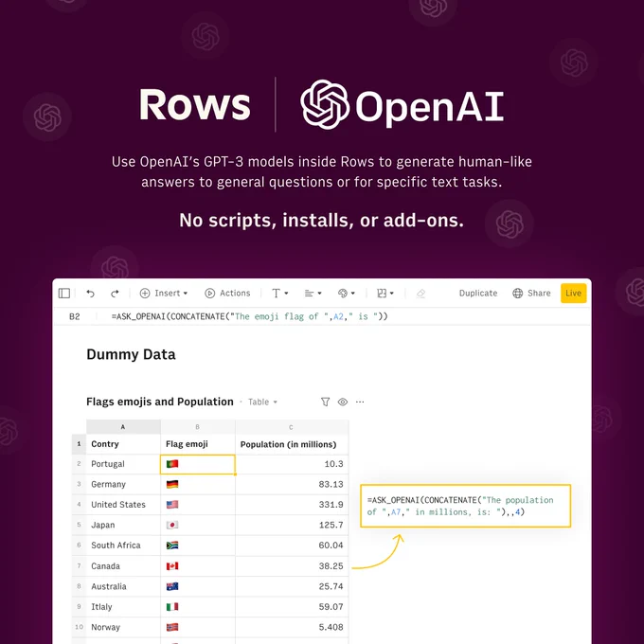The image size is (644, 644).
Task: Open the Actions button
Action: tap(227, 294)
